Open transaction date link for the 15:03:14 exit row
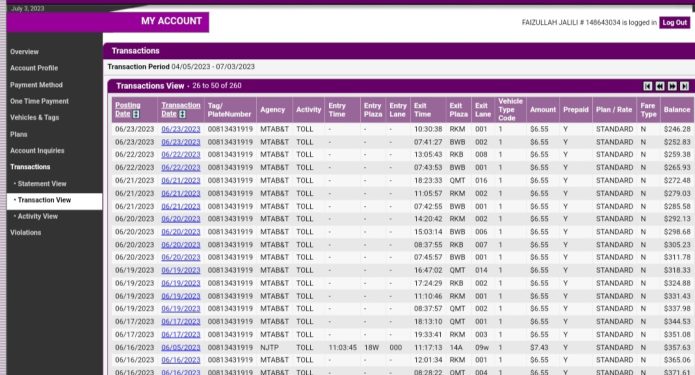Viewport: 695px width, 375px height. pyautogui.click(x=181, y=232)
